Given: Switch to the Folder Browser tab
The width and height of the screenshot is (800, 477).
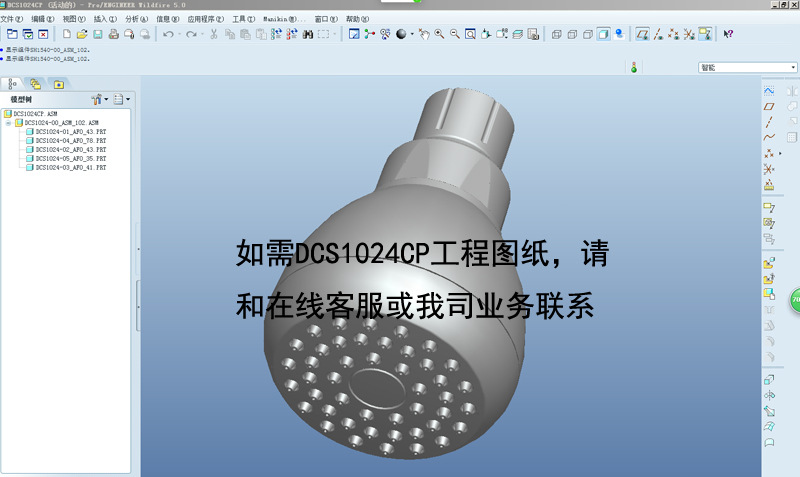Looking at the screenshot, I should [x=35, y=84].
